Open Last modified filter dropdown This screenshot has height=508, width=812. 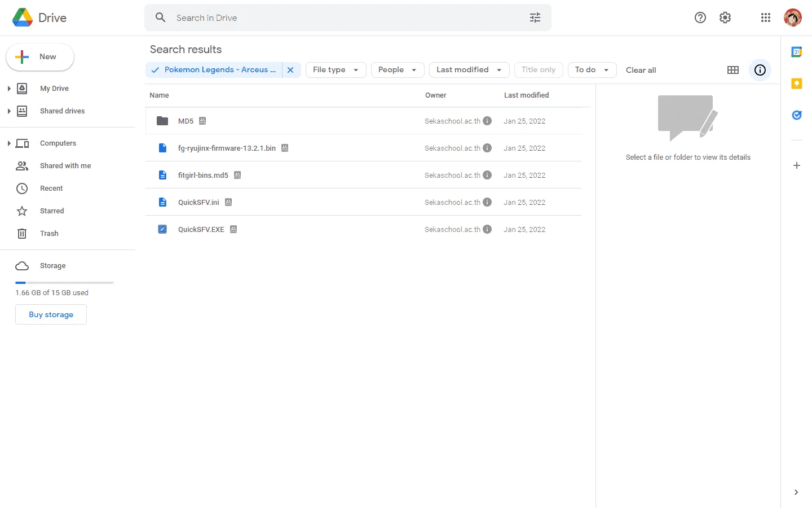pyautogui.click(x=469, y=70)
